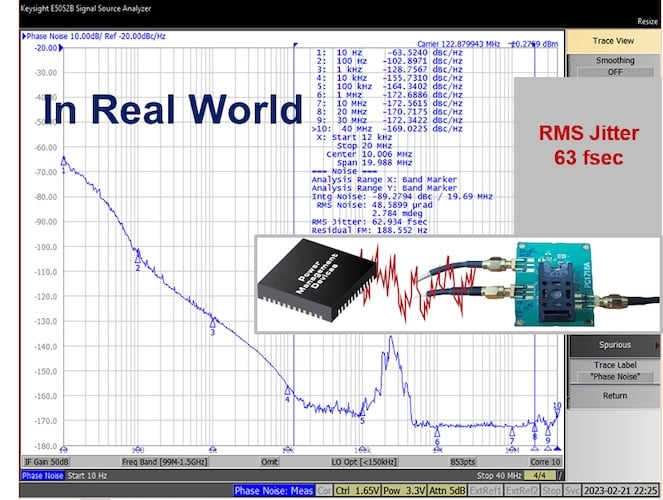
Task: Click the Resize button at top right
Action: point(647,21)
